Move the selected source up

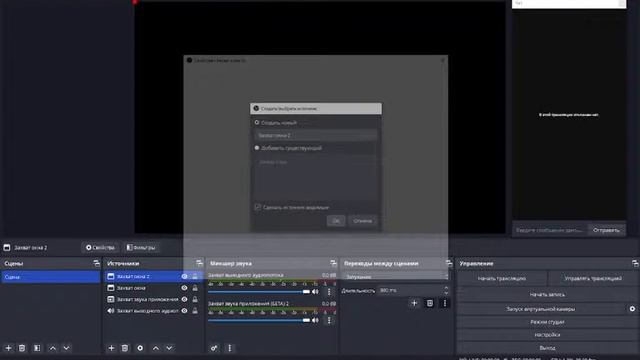coord(156,348)
